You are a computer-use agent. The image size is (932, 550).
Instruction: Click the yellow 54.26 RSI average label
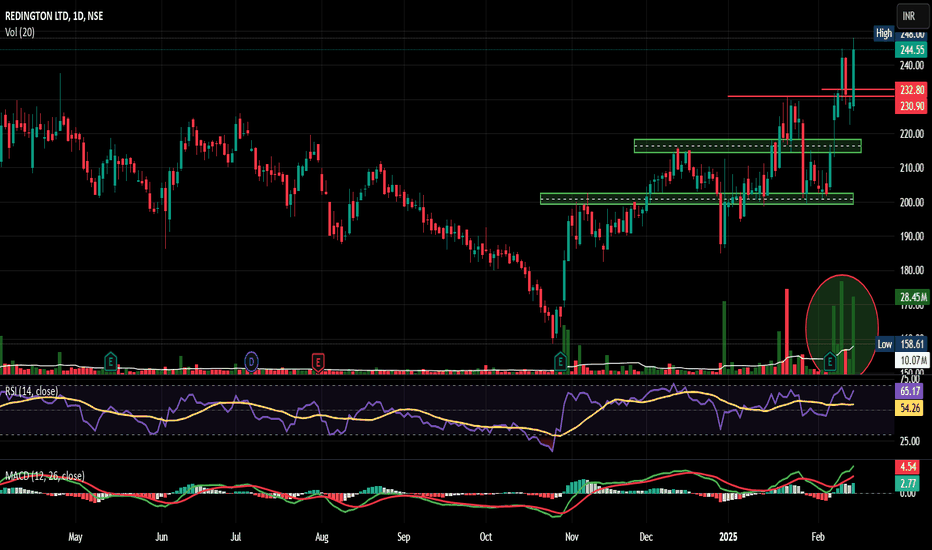pos(910,408)
